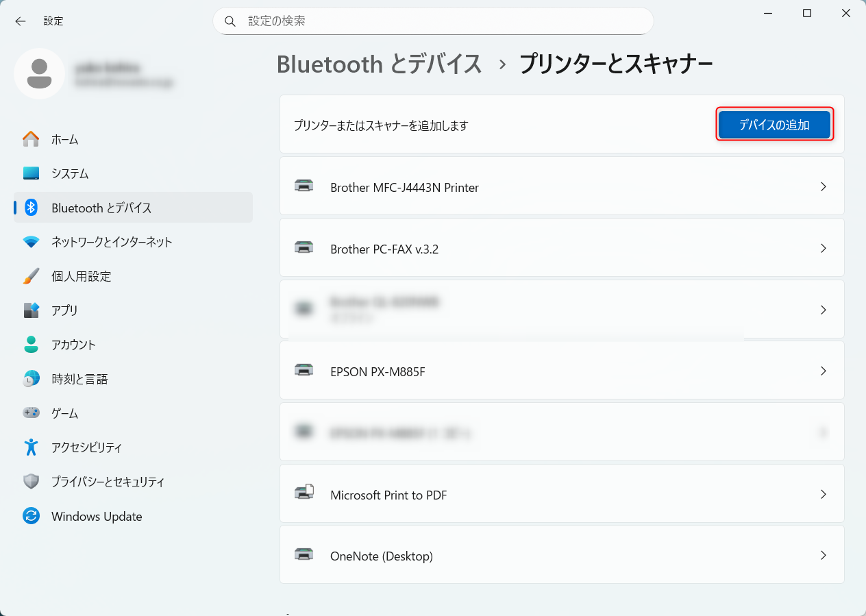The width and height of the screenshot is (866, 616).
Task: Click the back arrow icon
Action: tap(21, 21)
